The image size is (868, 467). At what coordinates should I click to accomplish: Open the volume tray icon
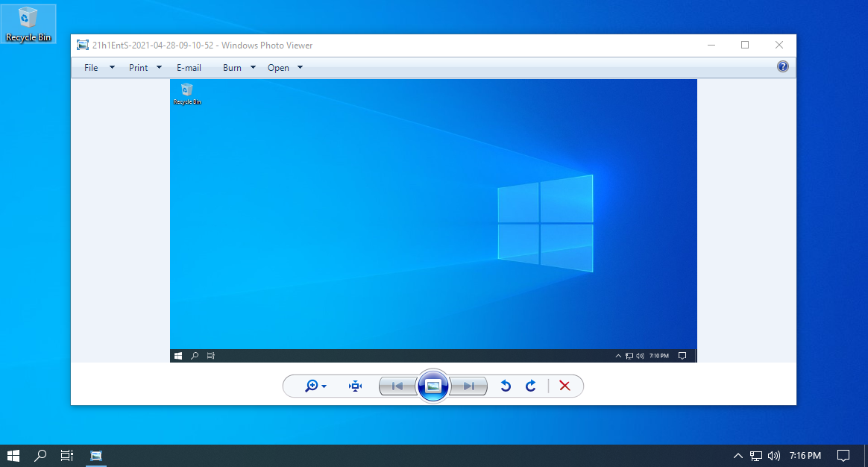774,456
